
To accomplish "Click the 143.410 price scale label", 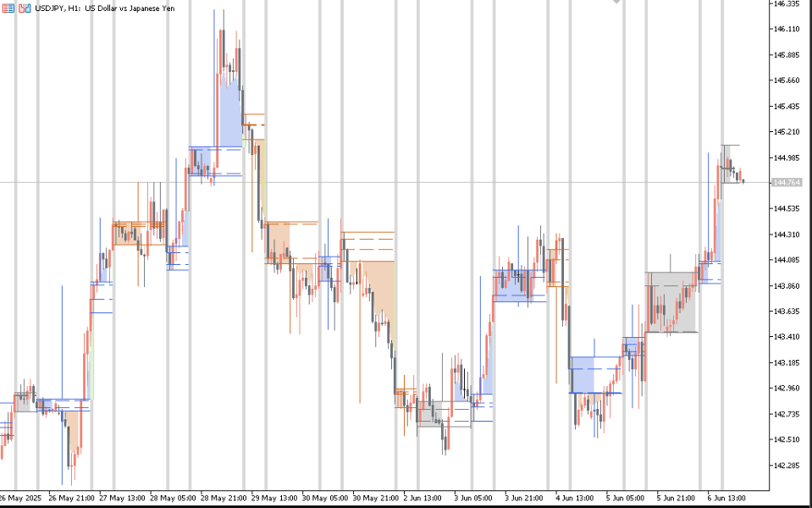I will [787, 337].
